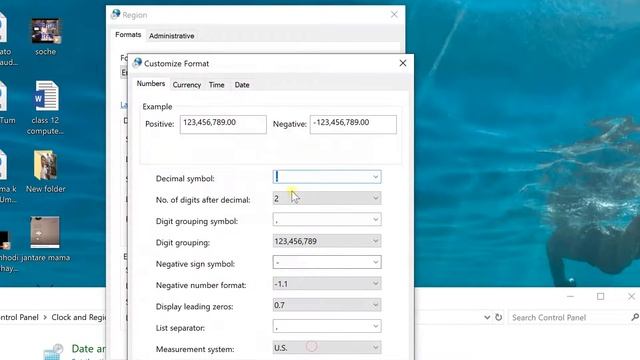This screenshot has height=360, width=640.
Task: Open the Display leading zeros dropdown
Action: 375,304
